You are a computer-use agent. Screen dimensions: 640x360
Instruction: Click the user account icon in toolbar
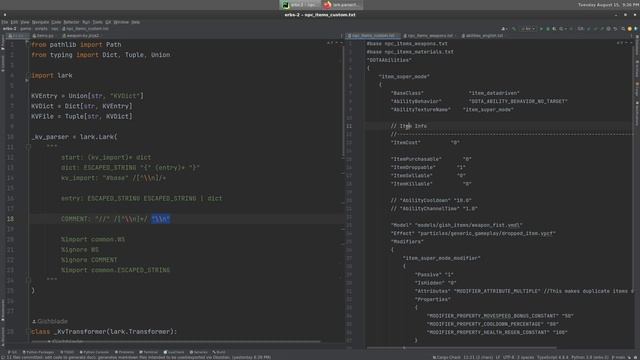point(504,29)
